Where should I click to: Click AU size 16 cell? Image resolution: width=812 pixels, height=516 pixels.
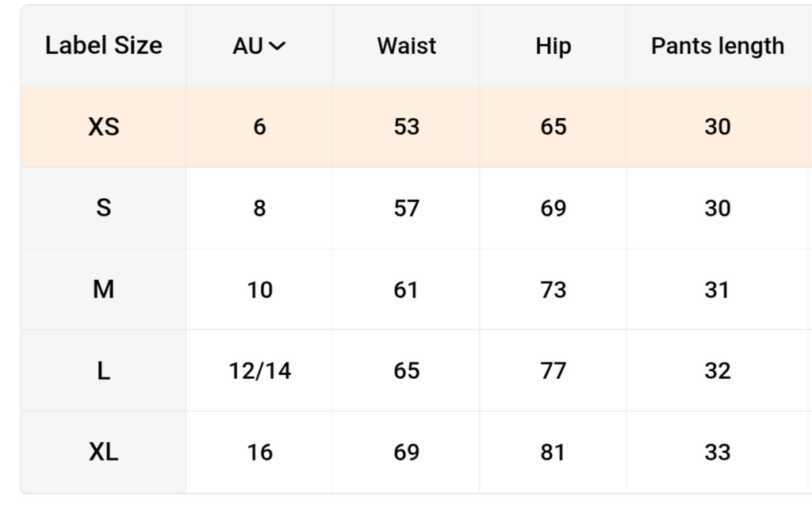coord(259,453)
